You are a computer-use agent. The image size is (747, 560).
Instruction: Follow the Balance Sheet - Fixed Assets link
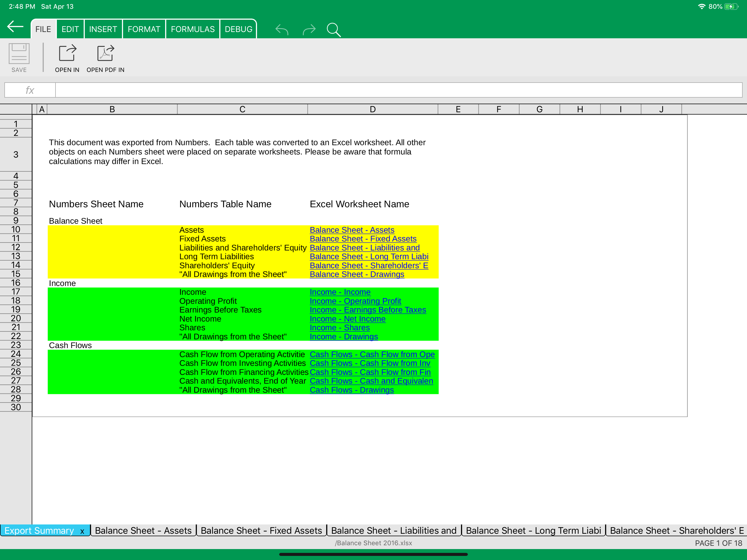(363, 239)
